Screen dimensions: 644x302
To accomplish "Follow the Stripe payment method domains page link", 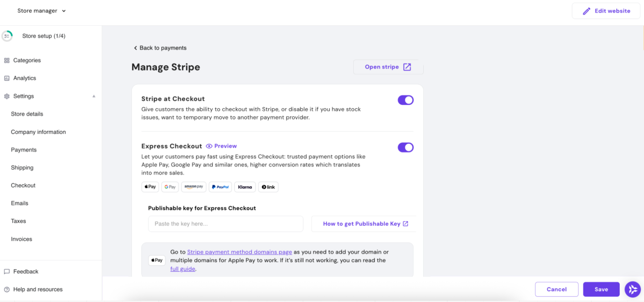I will [x=239, y=252].
